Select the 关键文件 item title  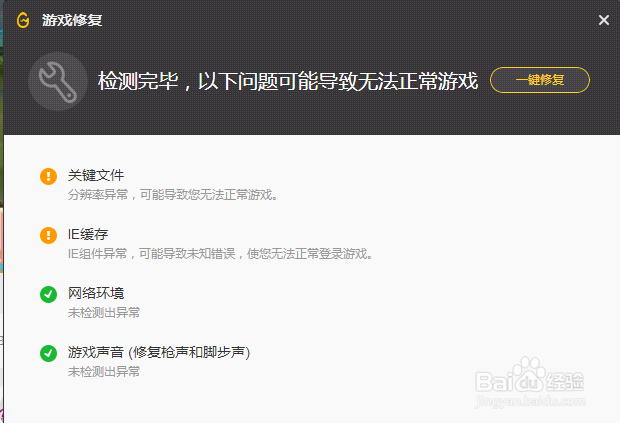click(96, 175)
